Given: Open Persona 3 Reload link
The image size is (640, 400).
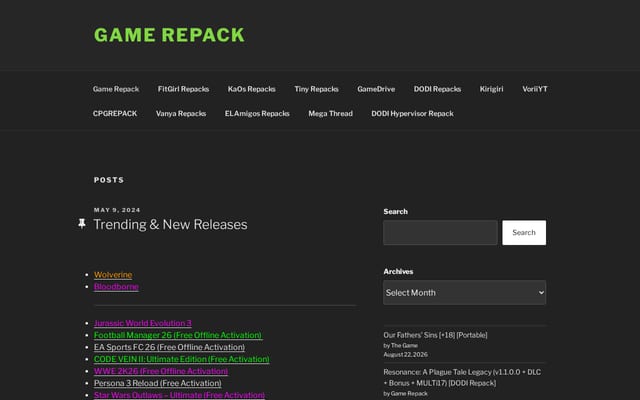Looking at the screenshot, I should point(158,383).
